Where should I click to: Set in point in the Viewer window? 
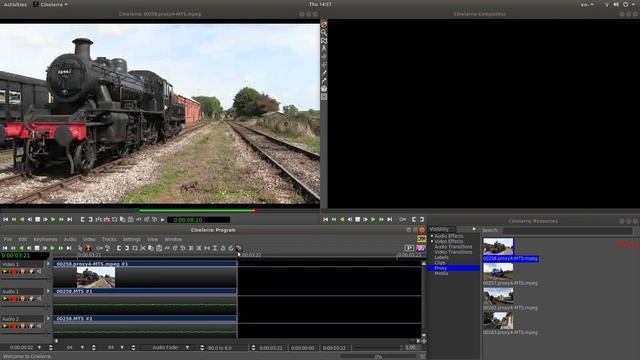click(x=83, y=220)
